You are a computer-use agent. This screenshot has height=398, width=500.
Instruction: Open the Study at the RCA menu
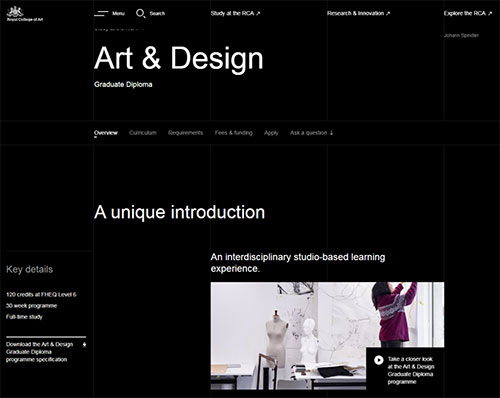[235, 13]
